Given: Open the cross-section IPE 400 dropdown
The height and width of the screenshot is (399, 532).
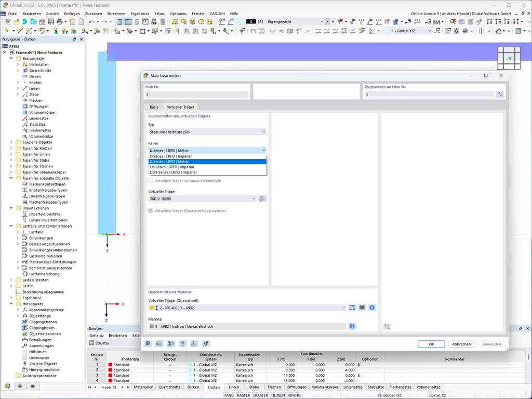Looking at the screenshot, I should pyautogui.click(x=247, y=308).
